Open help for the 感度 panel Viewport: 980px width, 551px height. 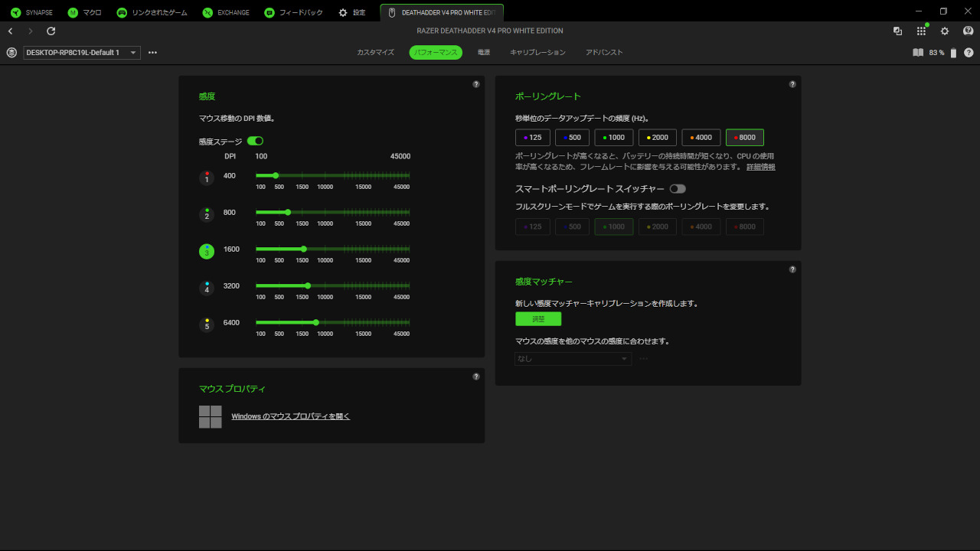click(476, 84)
